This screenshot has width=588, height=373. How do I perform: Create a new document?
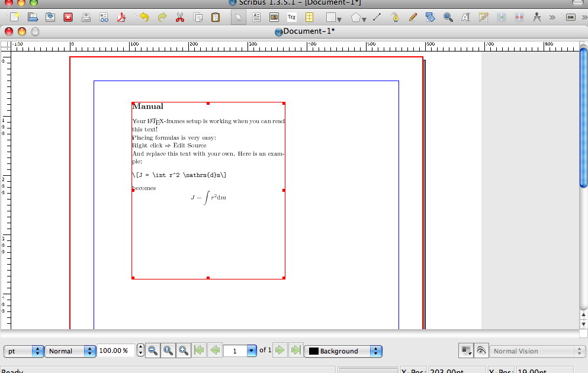14,17
